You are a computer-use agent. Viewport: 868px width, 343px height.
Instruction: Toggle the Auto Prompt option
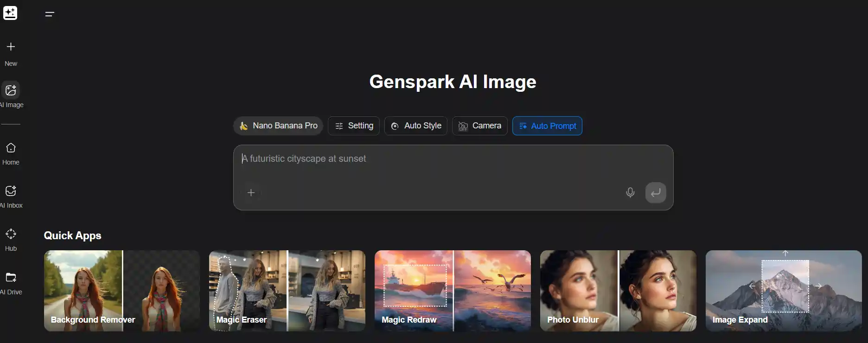[x=547, y=126]
